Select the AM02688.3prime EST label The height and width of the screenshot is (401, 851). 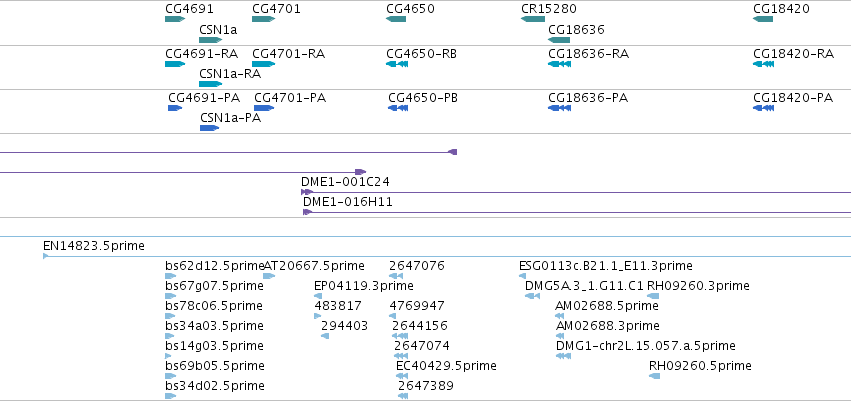tap(607, 326)
